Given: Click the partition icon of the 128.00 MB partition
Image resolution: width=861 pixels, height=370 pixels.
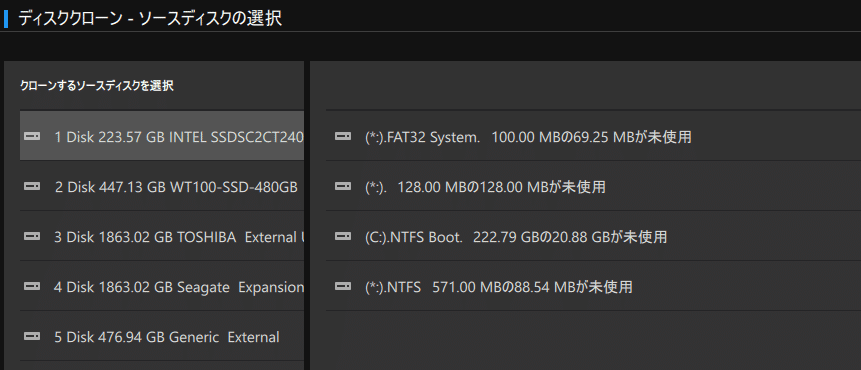Looking at the screenshot, I should pos(343,187).
